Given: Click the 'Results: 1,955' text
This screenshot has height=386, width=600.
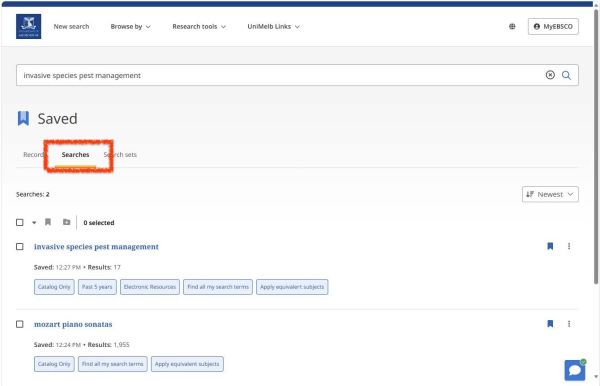Looking at the screenshot, I should tap(108, 344).
